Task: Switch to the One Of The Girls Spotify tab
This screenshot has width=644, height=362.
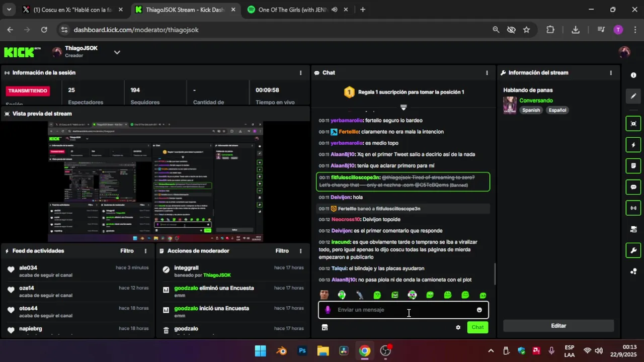Action: tap(298, 10)
